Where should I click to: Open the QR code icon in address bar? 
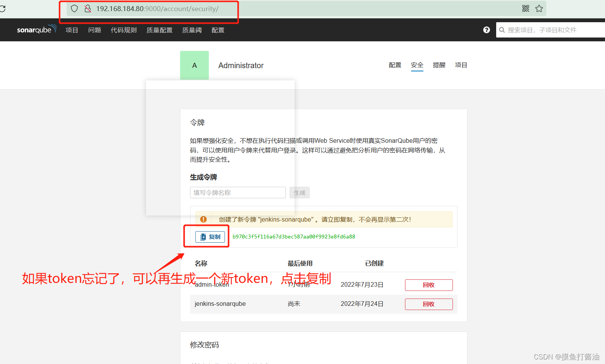click(526, 8)
